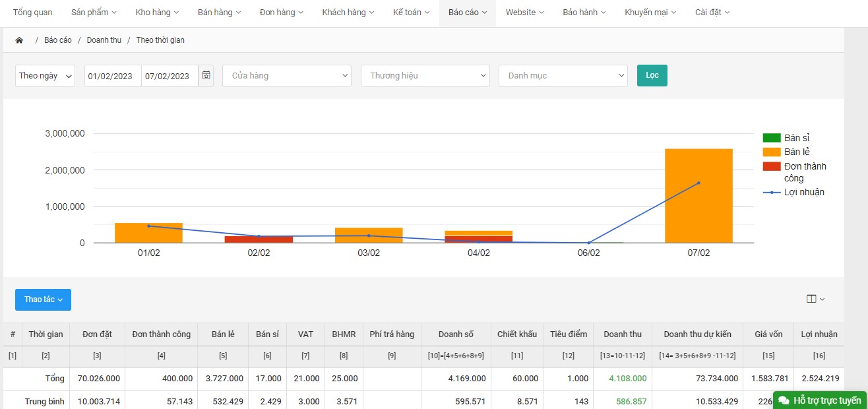The height and width of the screenshot is (409, 868).
Task: Click the Thao tác actions button
Action: (43, 299)
